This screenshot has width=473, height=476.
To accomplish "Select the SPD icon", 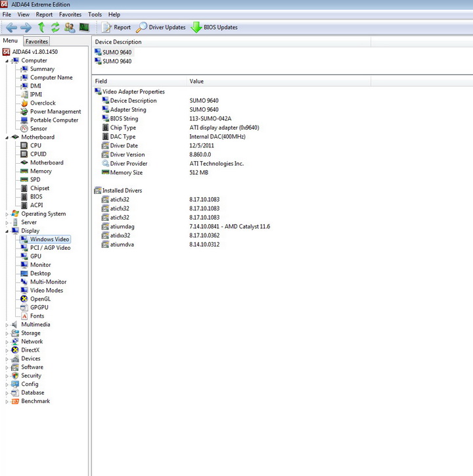I will click(x=24, y=179).
